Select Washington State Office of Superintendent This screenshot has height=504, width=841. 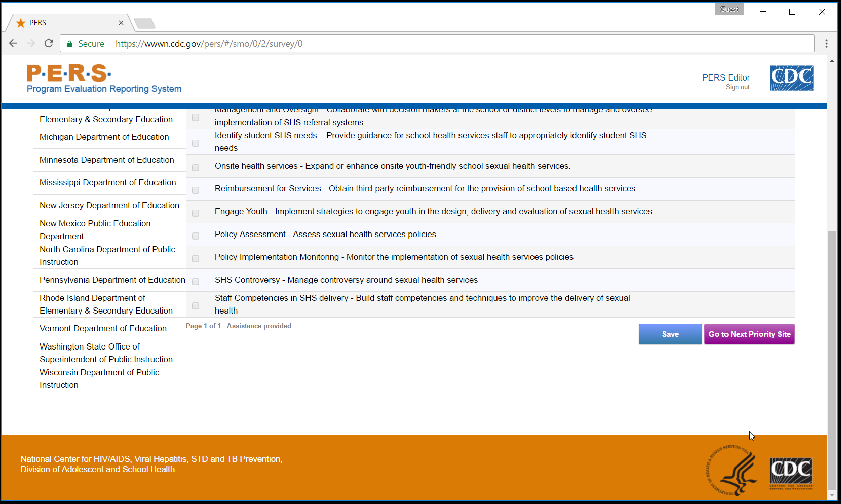coord(109,353)
